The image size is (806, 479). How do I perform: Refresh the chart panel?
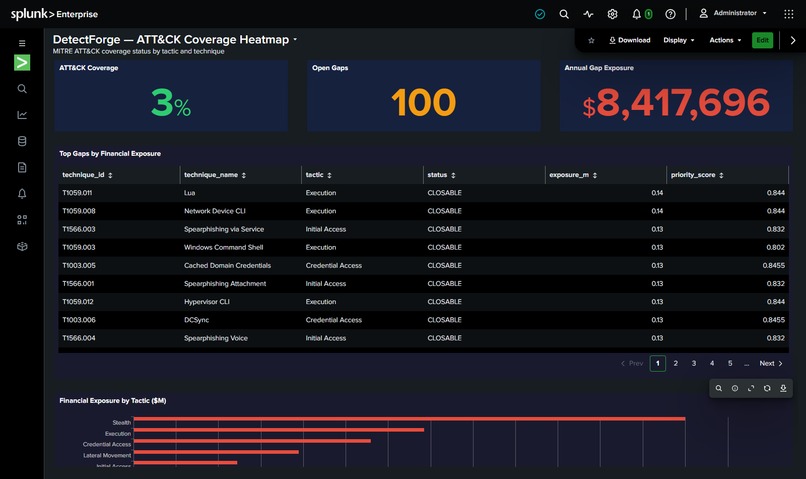767,389
